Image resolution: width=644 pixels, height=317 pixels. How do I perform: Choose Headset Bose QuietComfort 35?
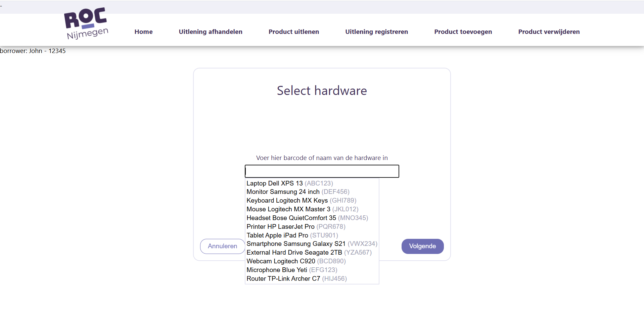tap(312, 218)
